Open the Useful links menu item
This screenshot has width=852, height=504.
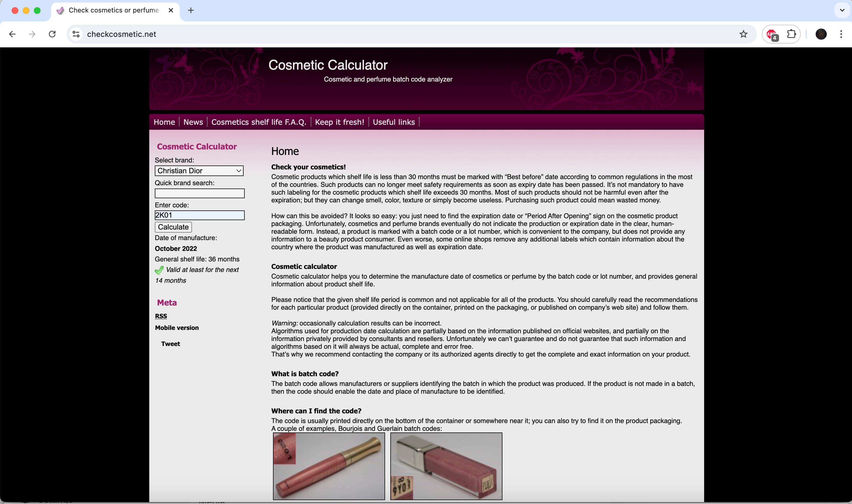(394, 122)
